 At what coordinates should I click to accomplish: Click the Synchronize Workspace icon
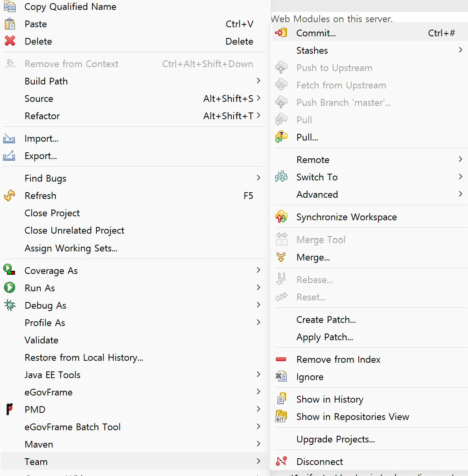coord(281,217)
